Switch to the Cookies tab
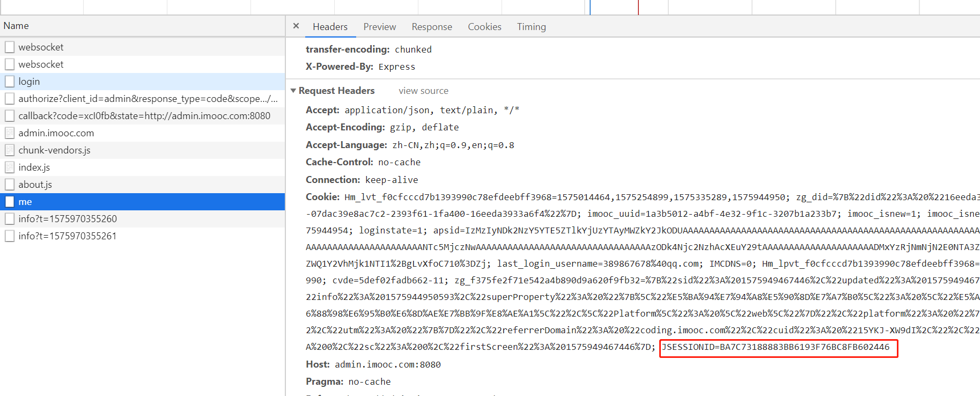This screenshot has height=396, width=980. pos(484,27)
